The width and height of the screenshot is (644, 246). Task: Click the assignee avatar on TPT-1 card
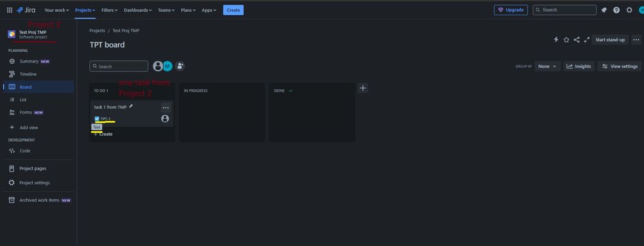pyautogui.click(x=165, y=118)
